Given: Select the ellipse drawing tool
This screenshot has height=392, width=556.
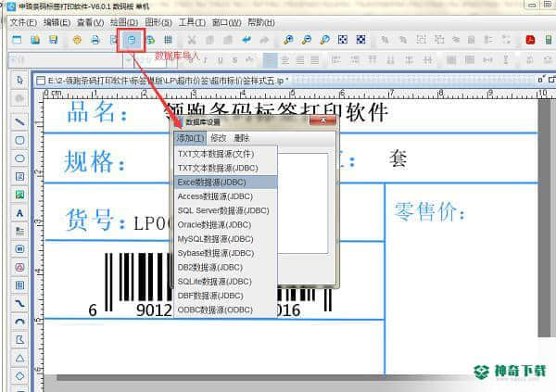Looking at the screenshot, I should tap(19, 158).
